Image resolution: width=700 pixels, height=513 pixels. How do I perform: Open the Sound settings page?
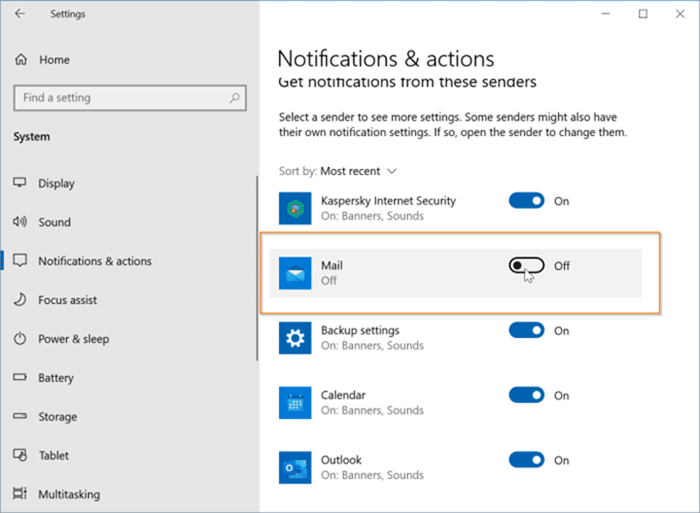coord(54,222)
